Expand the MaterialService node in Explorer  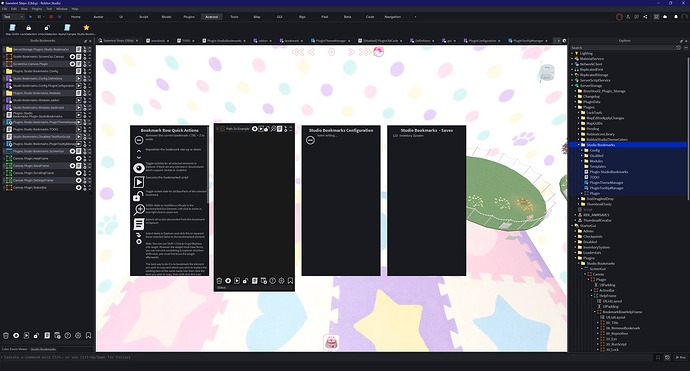(572, 59)
